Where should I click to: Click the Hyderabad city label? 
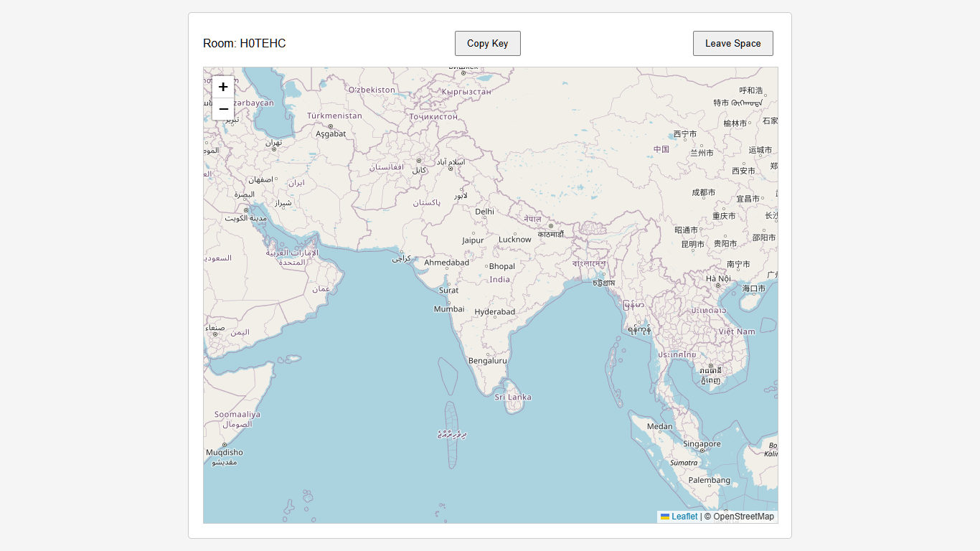[495, 312]
